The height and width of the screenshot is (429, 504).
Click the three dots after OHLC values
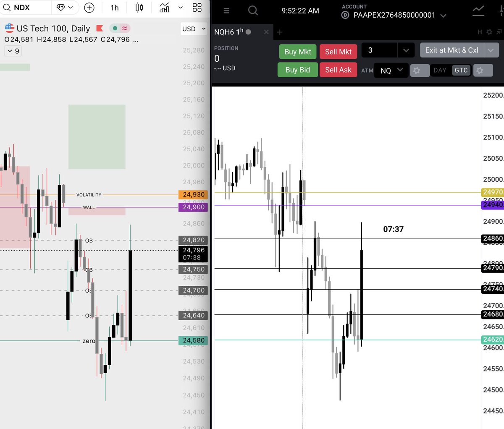pos(135,39)
